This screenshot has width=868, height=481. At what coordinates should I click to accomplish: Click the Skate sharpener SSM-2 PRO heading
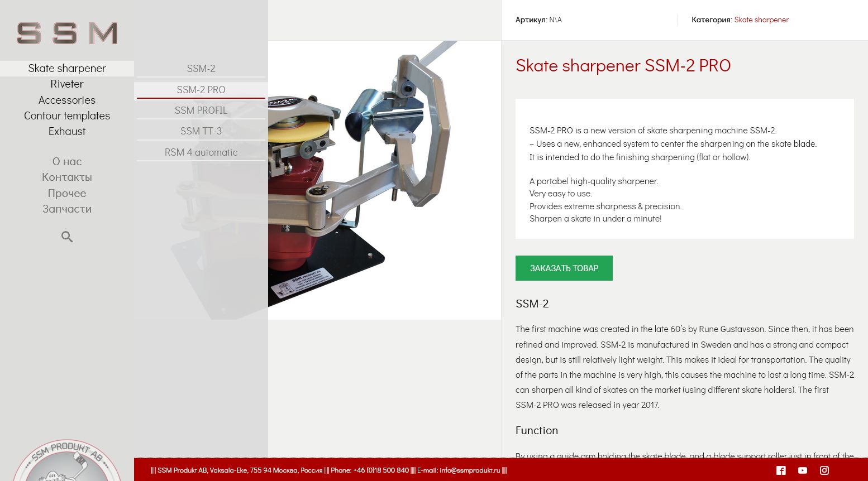(x=623, y=65)
